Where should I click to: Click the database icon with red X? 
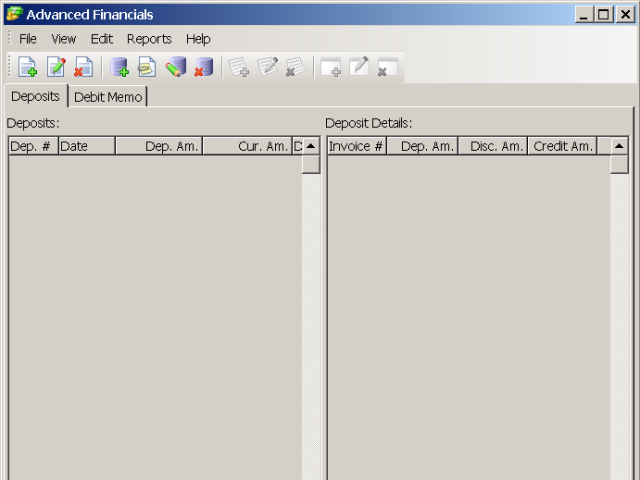[203, 67]
